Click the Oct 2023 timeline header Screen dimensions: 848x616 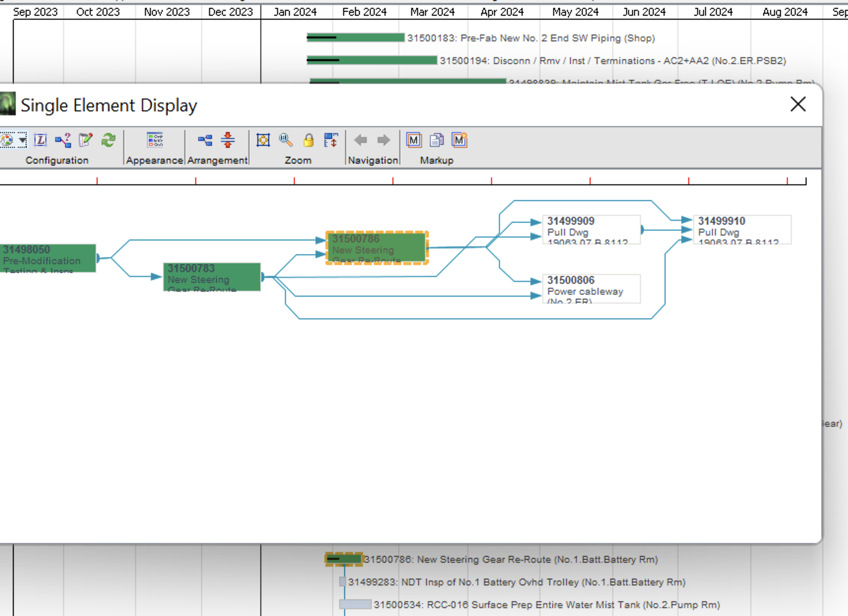point(98,12)
